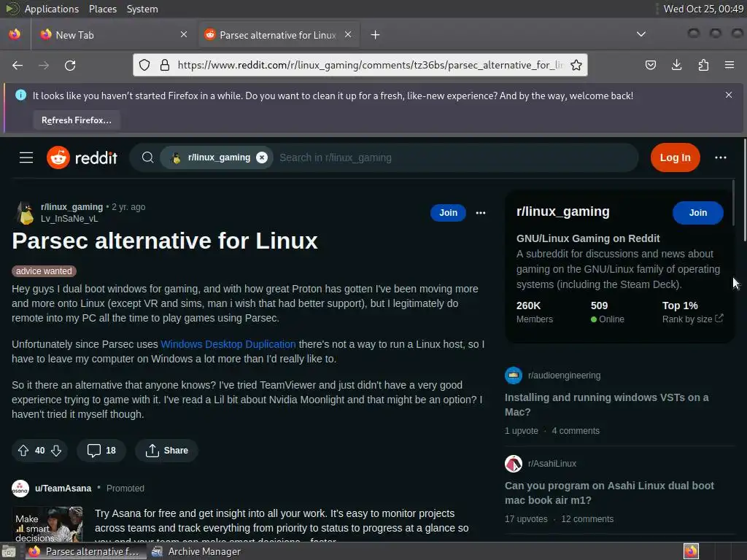This screenshot has height=560, width=747.
Task: Open post options three-dot menu
Action: pos(481,213)
